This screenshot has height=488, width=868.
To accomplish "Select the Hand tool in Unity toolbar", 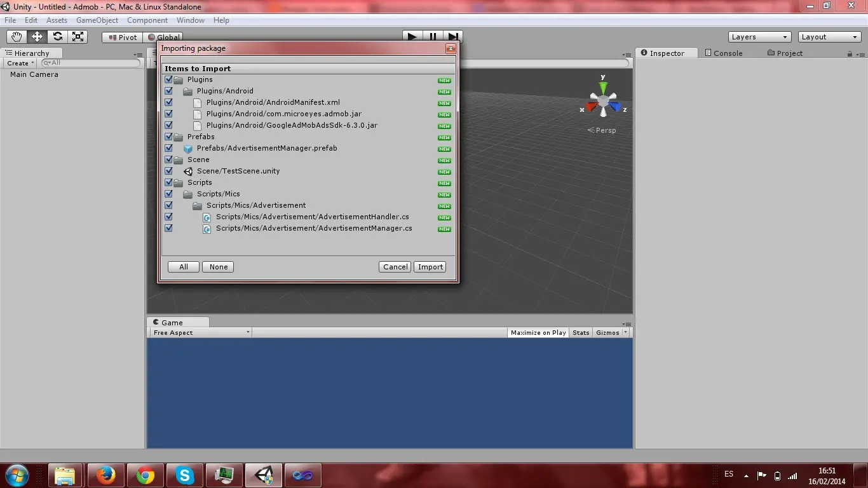I will (17, 37).
